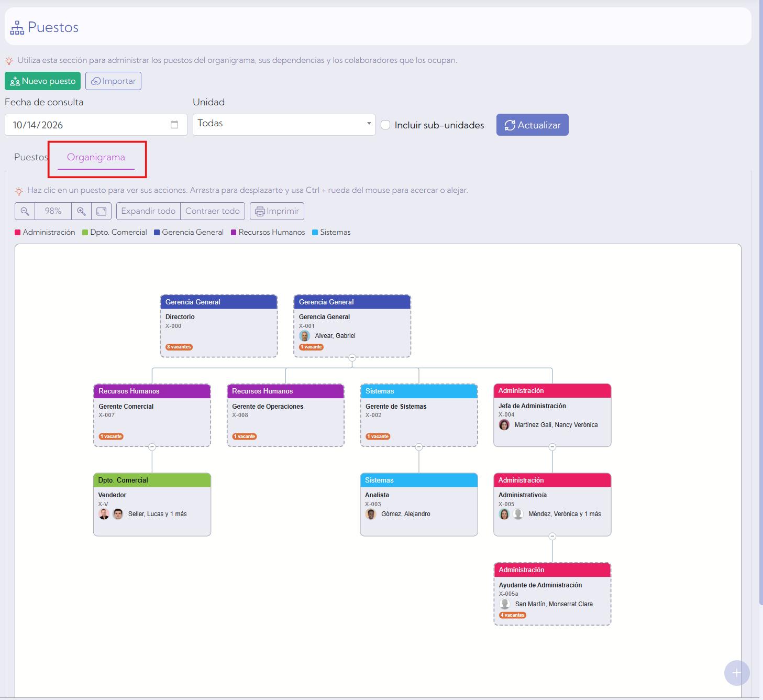Viewport: 763px width, 700px height.
Task: Click 1 vacante badge on Gerente de Sistemas
Action: coord(378,436)
